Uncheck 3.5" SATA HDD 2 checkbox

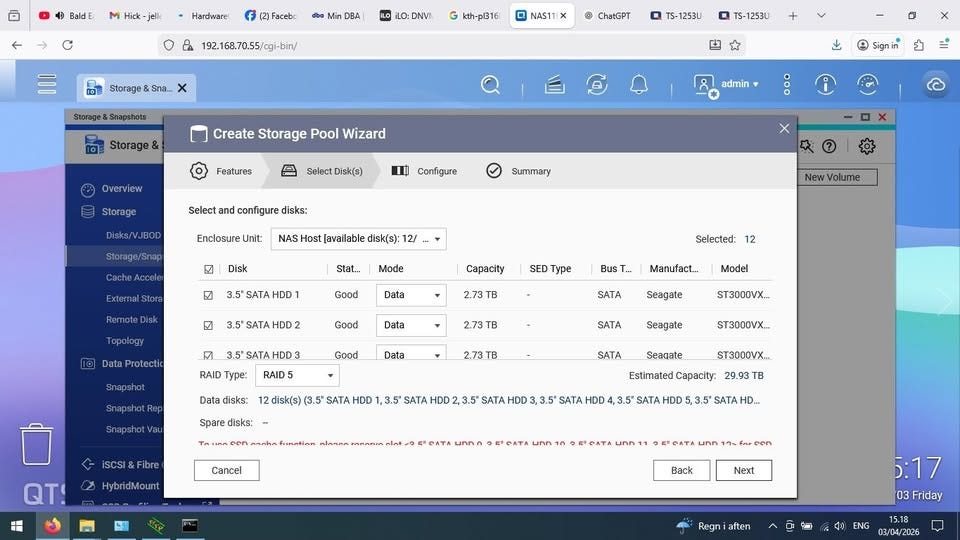pyautogui.click(x=208, y=325)
